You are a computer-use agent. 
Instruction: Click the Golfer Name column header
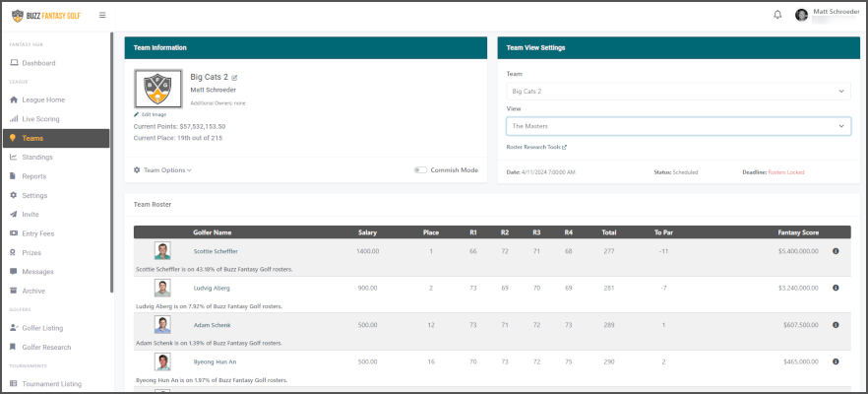pos(212,232)
